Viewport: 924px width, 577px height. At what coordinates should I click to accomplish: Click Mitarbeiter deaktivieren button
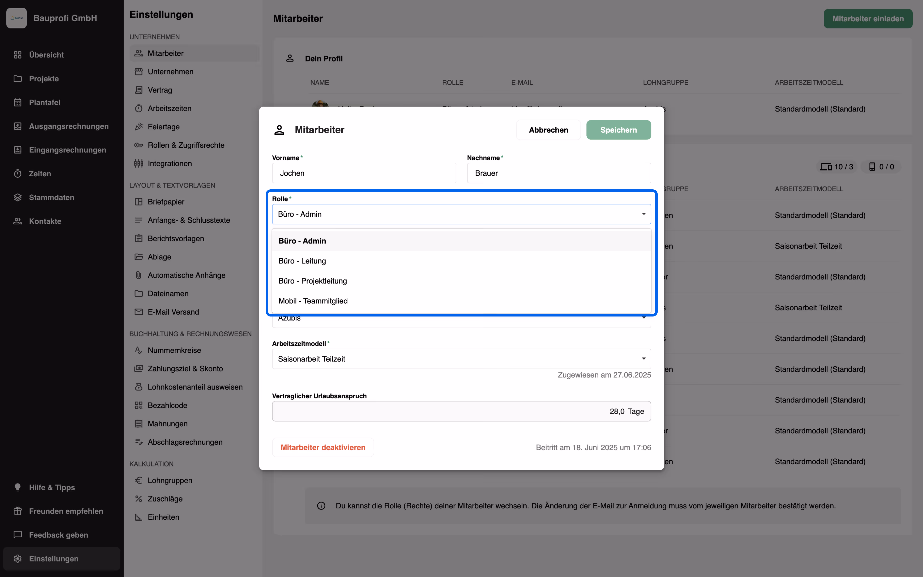tap(323, 447)
